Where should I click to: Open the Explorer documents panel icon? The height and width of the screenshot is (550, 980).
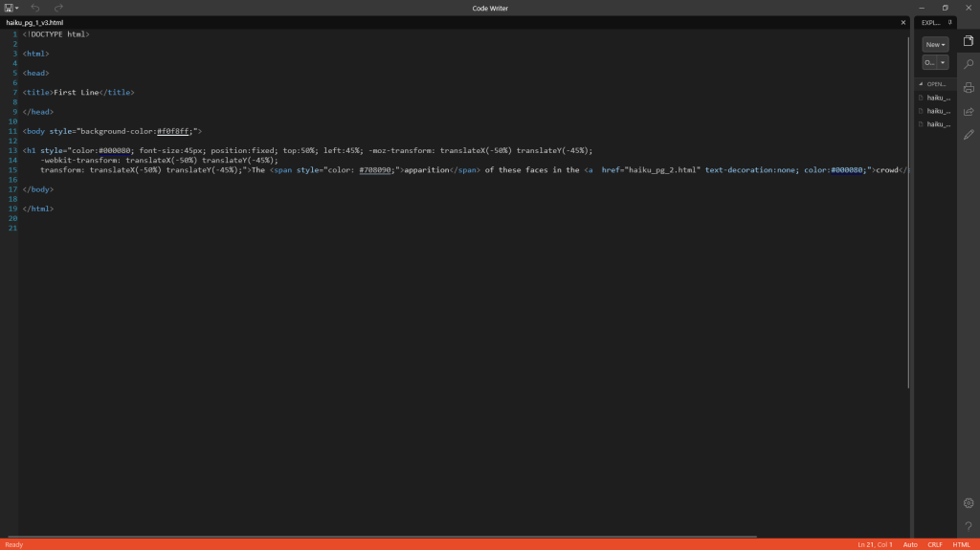click(x=969, y=41)
